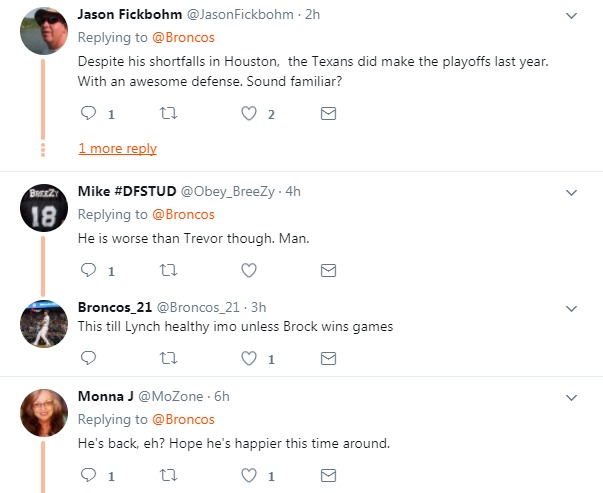The image size is (603, 493).
Task: Click Monna J's profile picture
Action: [x=44, y=412]
